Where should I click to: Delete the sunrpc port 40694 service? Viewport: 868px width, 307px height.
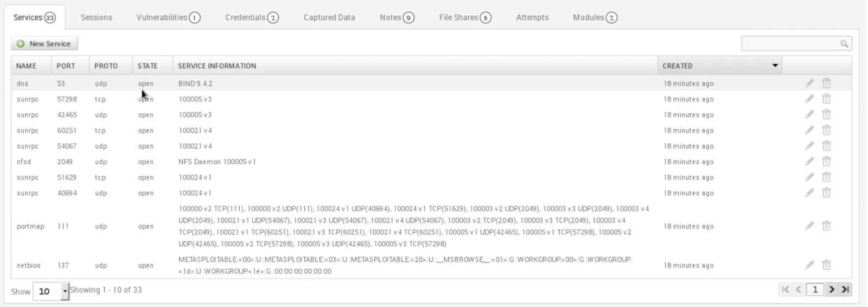826,193
